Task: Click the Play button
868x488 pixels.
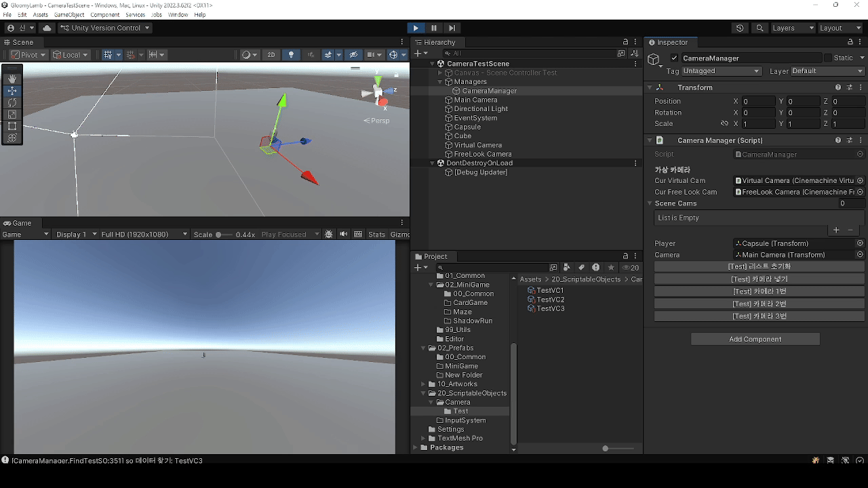Action: pyautogui.click(x=416, y=28)
